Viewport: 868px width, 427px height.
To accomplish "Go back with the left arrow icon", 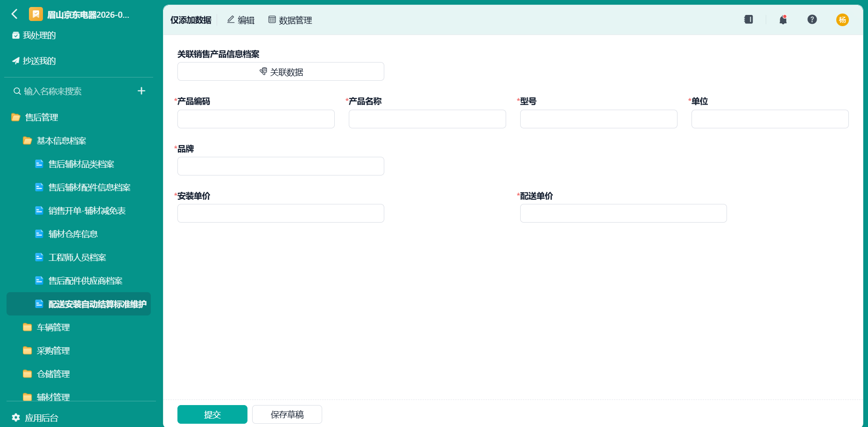I will tap(14, 14).
